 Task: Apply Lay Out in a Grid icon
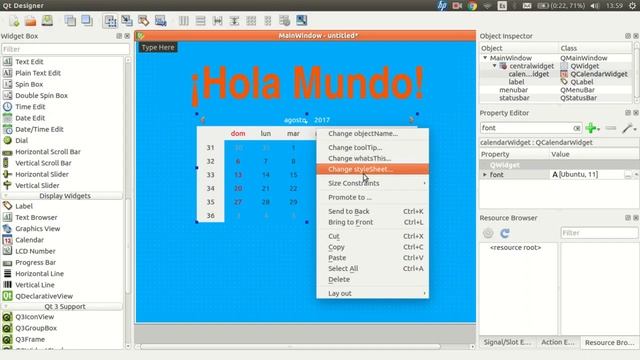251,20
